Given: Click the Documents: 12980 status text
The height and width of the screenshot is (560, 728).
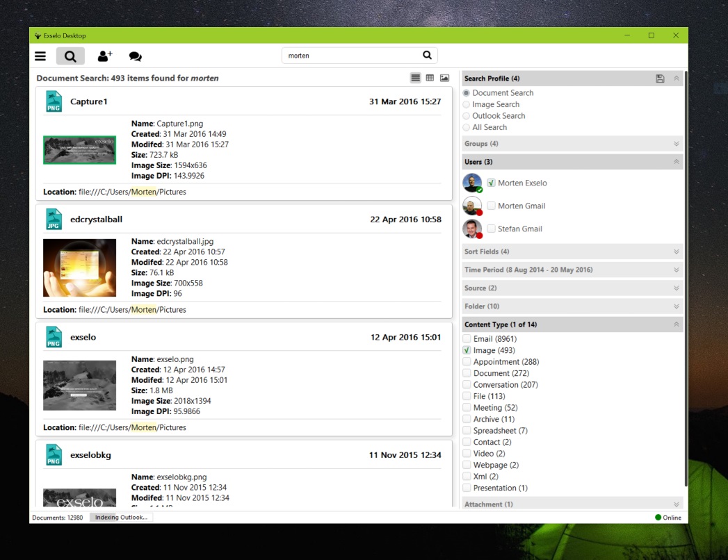Looking at the screenshot, I should [x=58, y=518].
